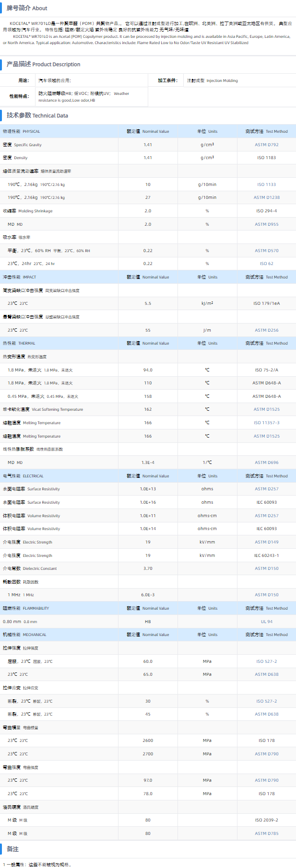
Task: Click the 0.80 mm flammability thickness label
Action: point(20,622)
